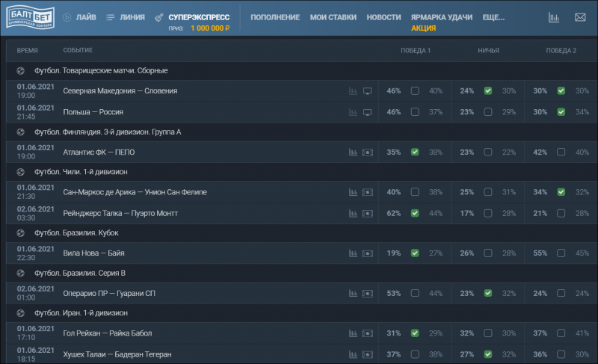Open match tracker icon for Гол Рейхан match
This screenshot has width=598, height=364.
[368, 333]
